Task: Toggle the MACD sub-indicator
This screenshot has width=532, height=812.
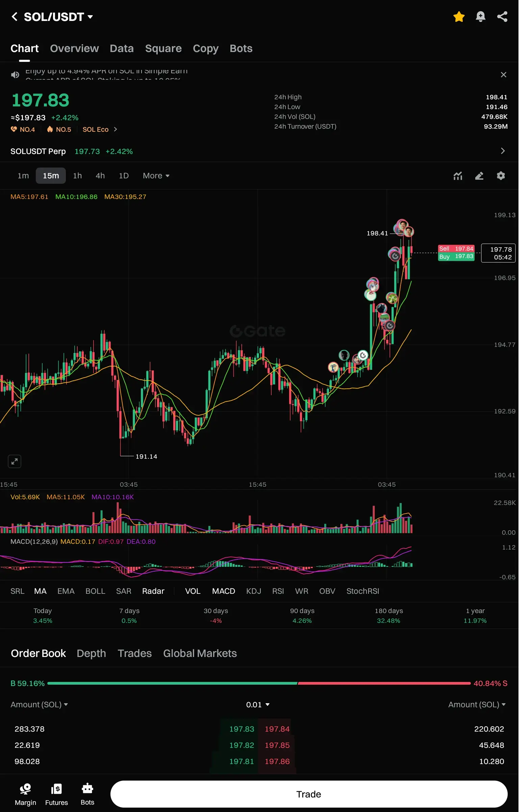Action: click(224, 591)
